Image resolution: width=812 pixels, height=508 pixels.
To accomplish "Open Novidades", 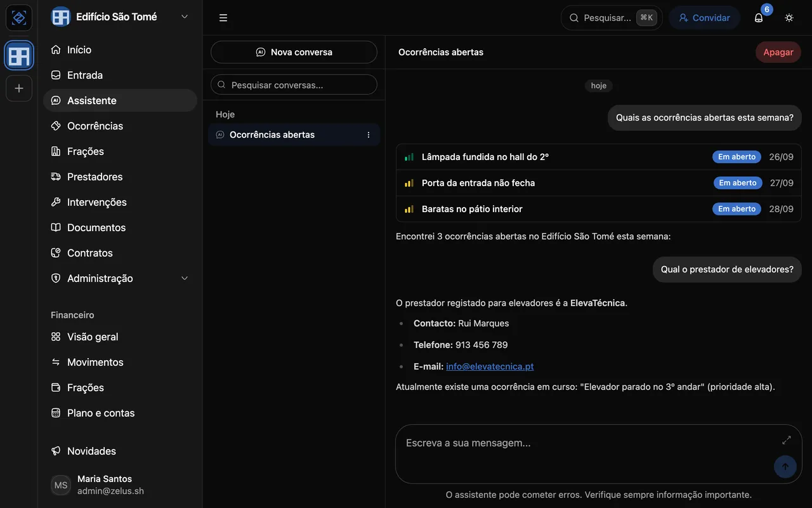I will point(120,451).
